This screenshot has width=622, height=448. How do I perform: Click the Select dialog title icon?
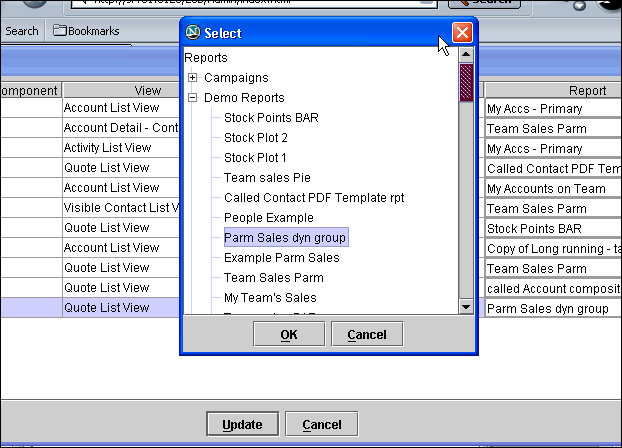[x=194, y=33]
